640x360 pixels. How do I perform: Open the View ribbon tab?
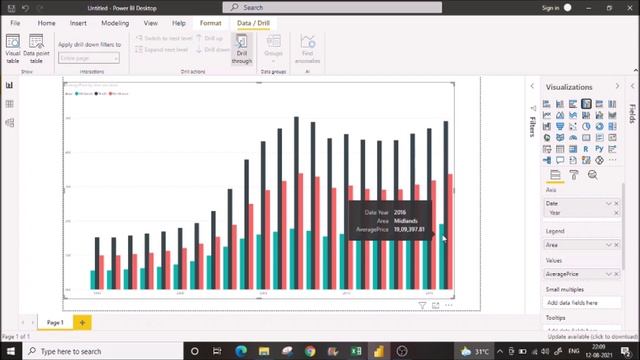tap(151, 23)
